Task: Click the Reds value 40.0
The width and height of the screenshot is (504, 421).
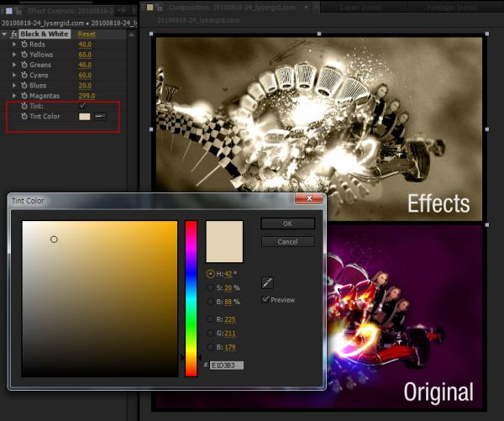Action: pos(85,45)
